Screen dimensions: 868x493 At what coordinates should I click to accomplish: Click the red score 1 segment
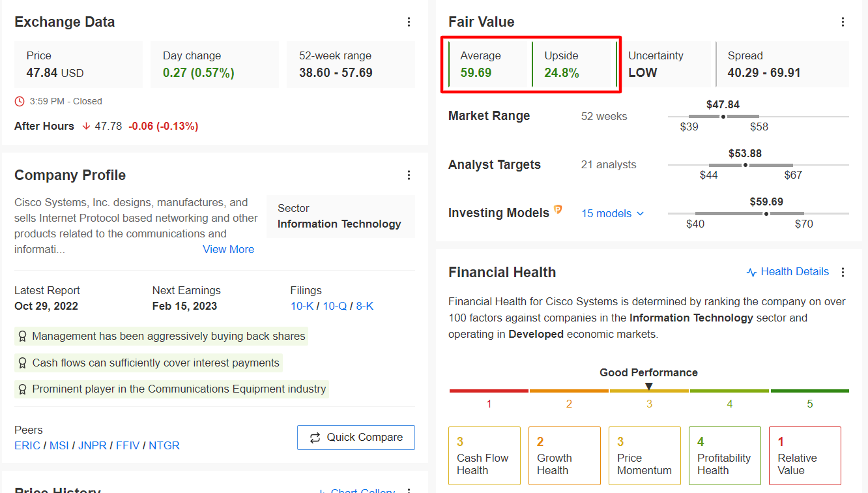click(489, 391)
